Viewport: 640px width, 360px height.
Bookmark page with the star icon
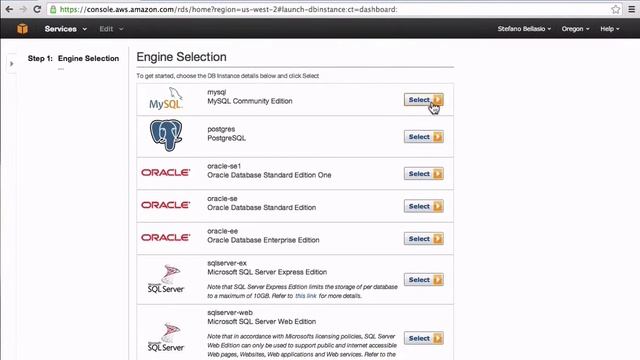point(616,9)
